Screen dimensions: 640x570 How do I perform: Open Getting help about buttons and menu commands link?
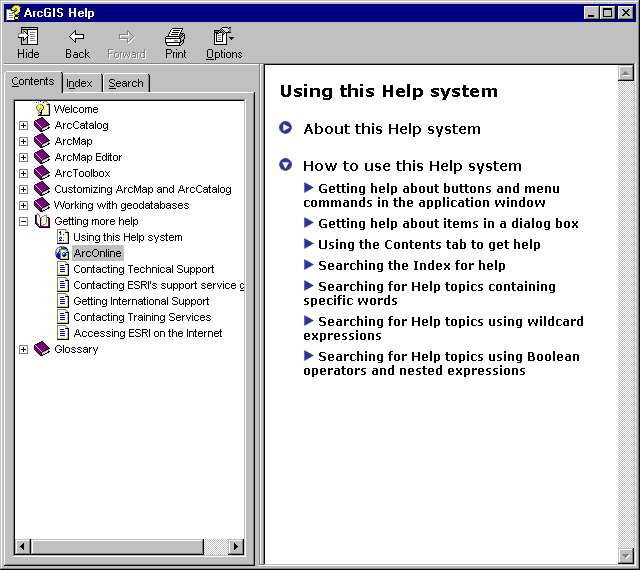click(431, 195)
